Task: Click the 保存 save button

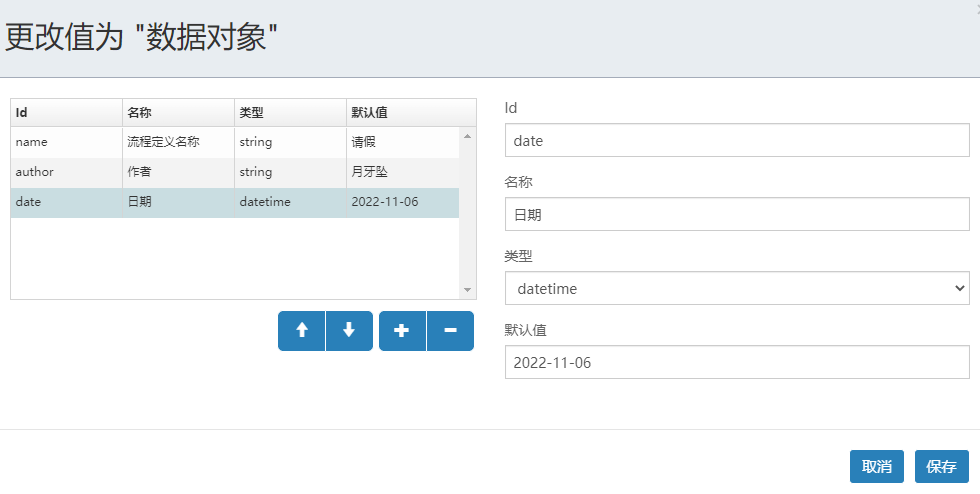Action: point(942,466)
